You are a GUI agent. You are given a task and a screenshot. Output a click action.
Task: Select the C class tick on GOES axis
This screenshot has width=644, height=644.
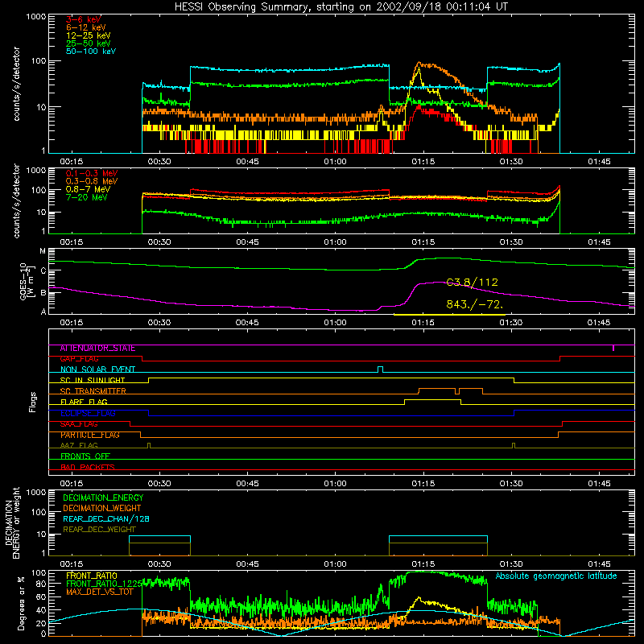tap(43, 270)
